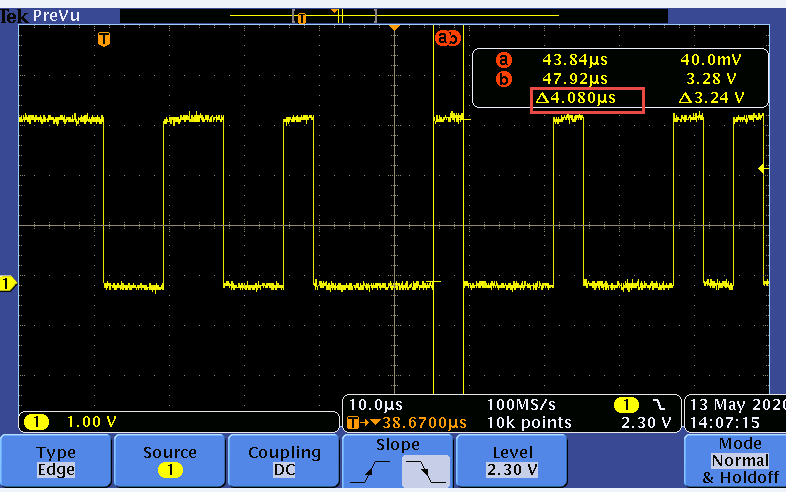The image size is (786, 492).
Task: Click the T marker in record view bar
Action: tap(301, 19)
